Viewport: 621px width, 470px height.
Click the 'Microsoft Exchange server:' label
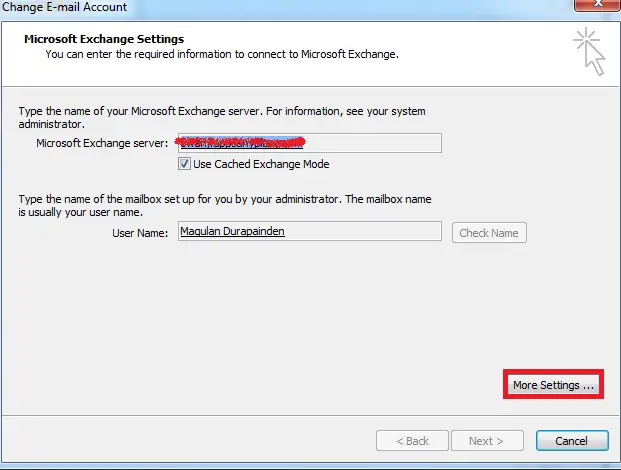(102, 143)
